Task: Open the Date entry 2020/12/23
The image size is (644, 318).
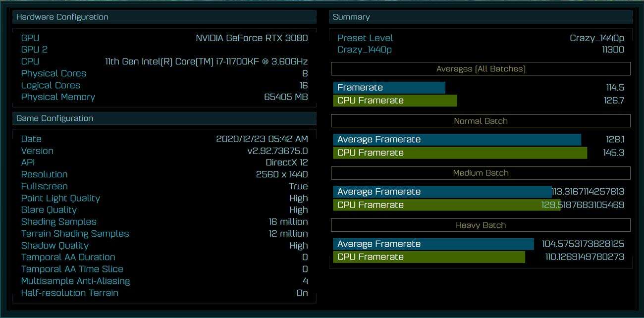Action: [x=31, y=139]
